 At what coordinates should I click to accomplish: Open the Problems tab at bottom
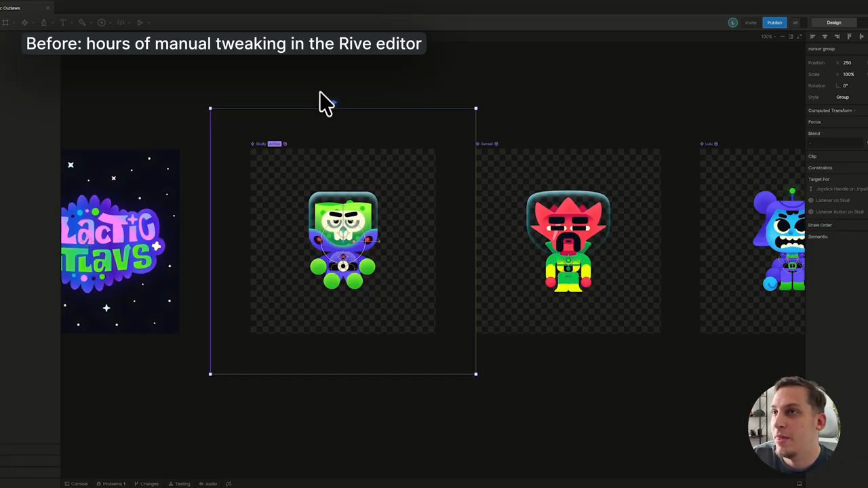click(111, 484)
